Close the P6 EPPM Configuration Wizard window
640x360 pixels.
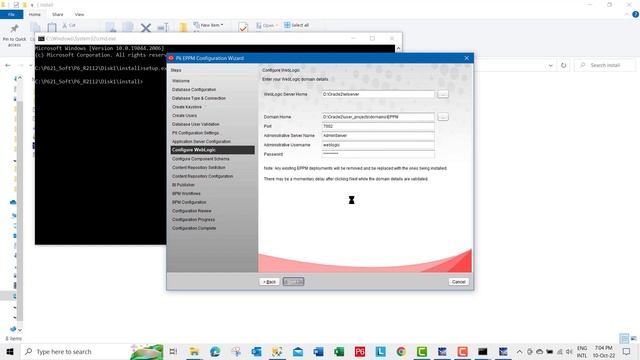(x=467, y=58)
